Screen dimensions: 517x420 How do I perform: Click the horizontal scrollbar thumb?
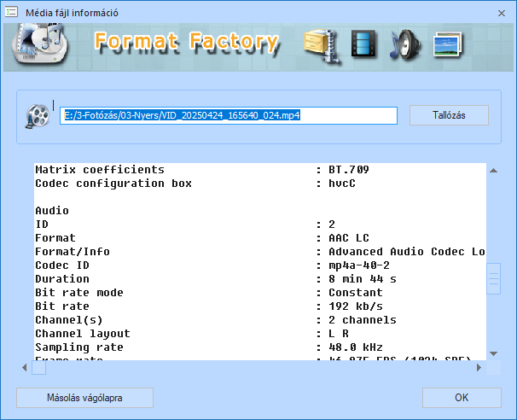pyautogui.click(x=38, y=367)
